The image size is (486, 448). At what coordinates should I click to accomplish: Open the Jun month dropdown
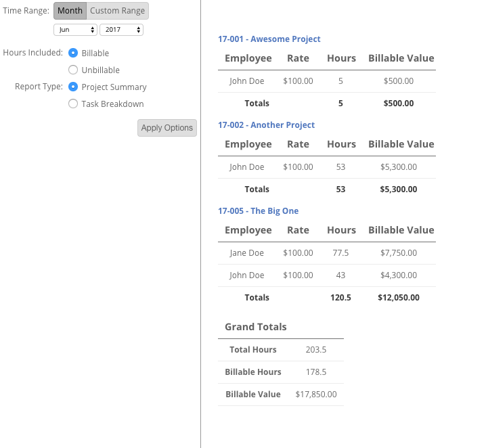[x=75, y=30]
